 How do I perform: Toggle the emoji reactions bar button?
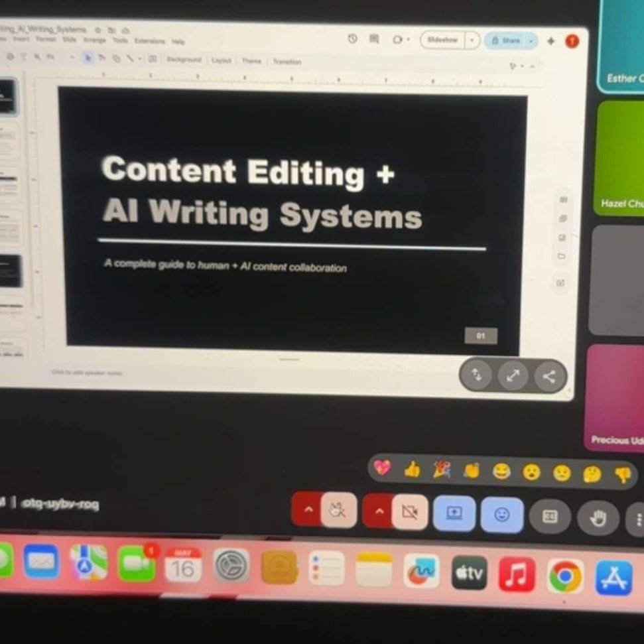[502, 515]
